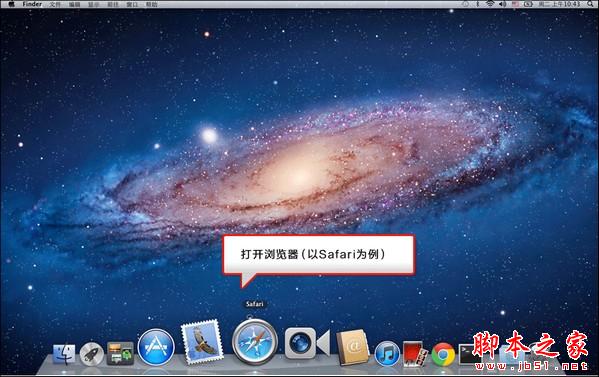
Task: Launch FaceTime from the Dock
Action: tap(307, 343)
